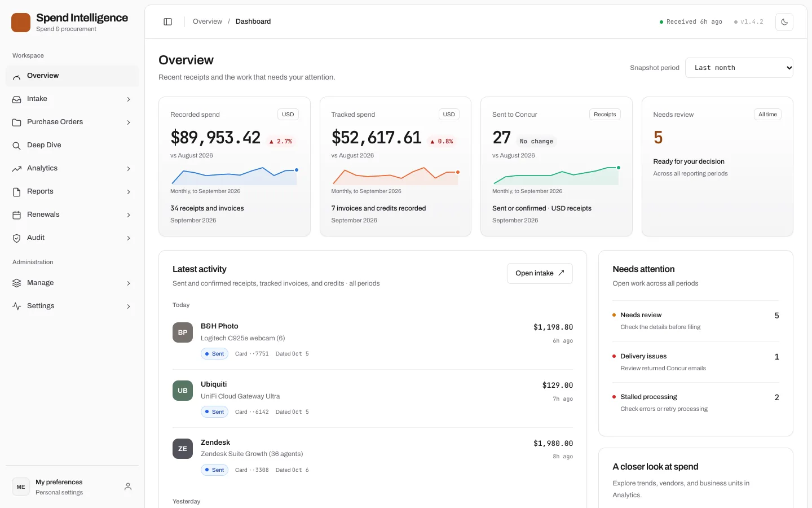Toggle the sidebar panel icon
The height and width of the screenshot is (508, 812).
point(167,21)
